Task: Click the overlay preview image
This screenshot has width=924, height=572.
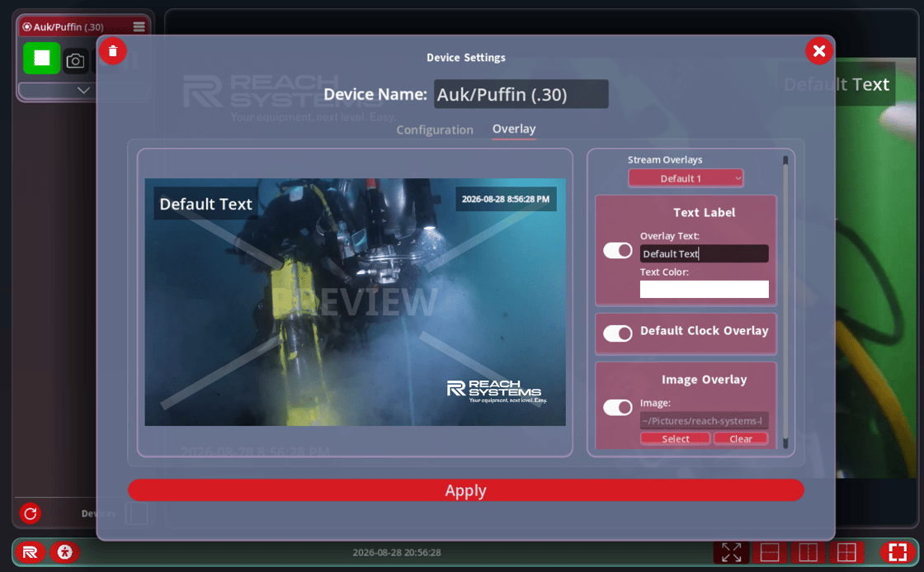Action: pos(355,302)
